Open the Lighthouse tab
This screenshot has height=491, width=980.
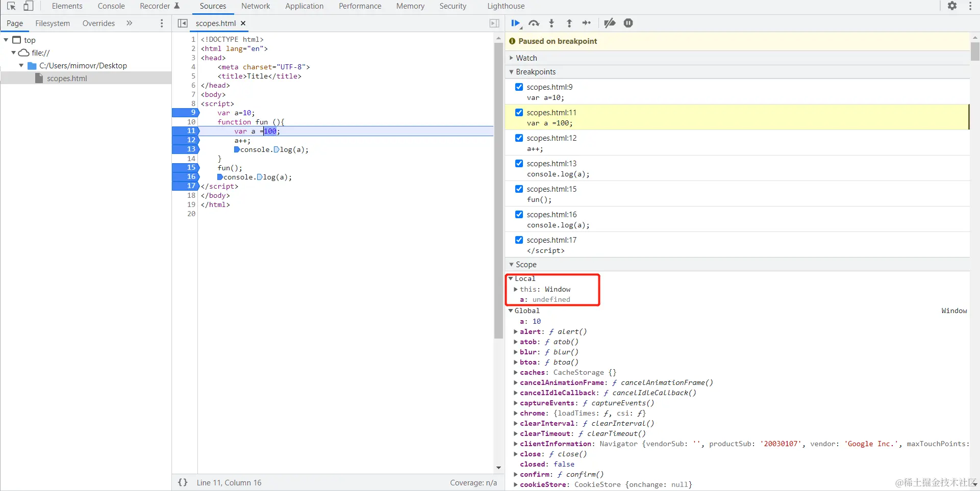[x=506, y=6]
